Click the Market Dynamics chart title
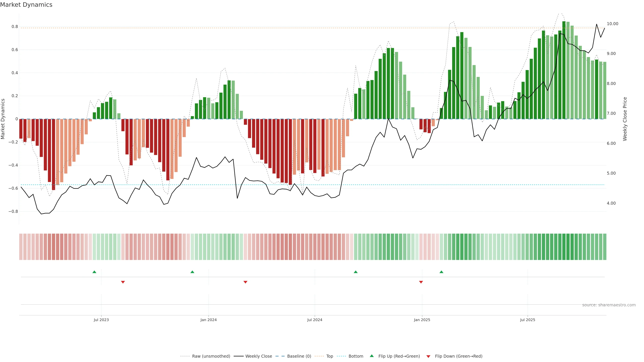644x362 pixels. coord(26,5)
